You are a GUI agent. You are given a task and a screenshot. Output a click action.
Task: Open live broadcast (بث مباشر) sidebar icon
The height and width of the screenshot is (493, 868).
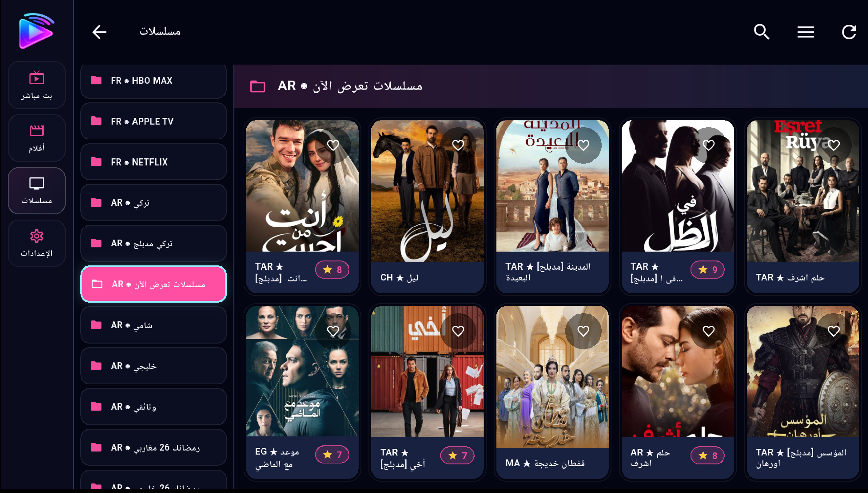pyautogui.click(x=37, y=85)
